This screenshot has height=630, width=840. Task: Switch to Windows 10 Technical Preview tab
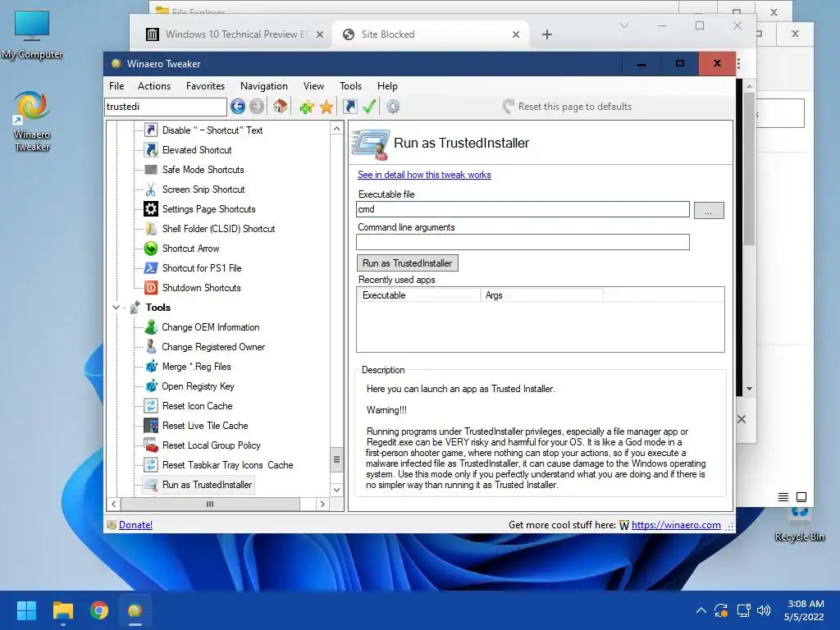point(234,34)
